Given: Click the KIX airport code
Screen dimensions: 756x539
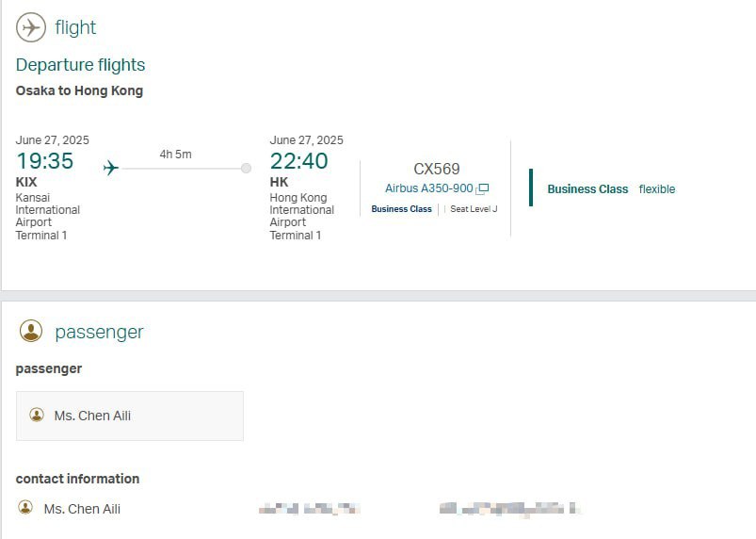Looking at the screenshot, I should [26, 182].
